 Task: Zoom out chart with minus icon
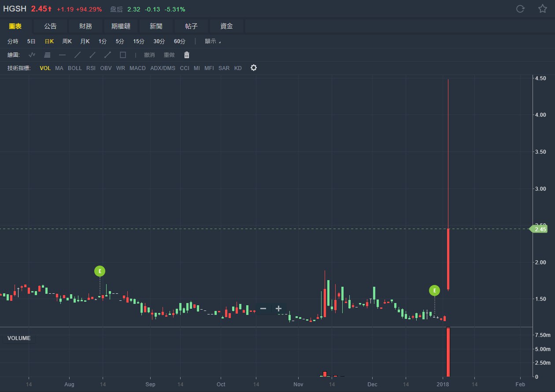coord(263,309)
